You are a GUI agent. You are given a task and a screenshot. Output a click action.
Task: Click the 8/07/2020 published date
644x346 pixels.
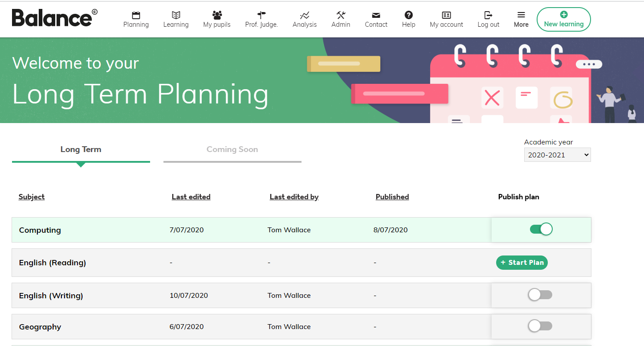(391, 230)
